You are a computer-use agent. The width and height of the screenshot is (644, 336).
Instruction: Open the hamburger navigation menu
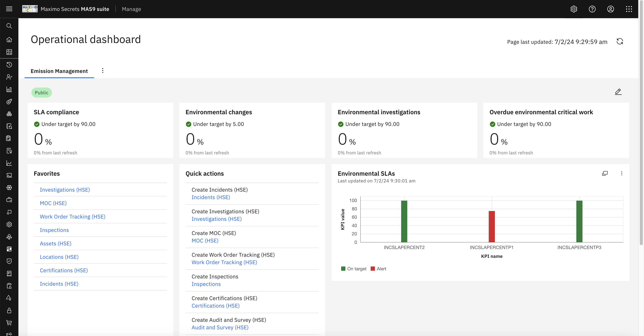pyautogui.click(x=9, y=9)
